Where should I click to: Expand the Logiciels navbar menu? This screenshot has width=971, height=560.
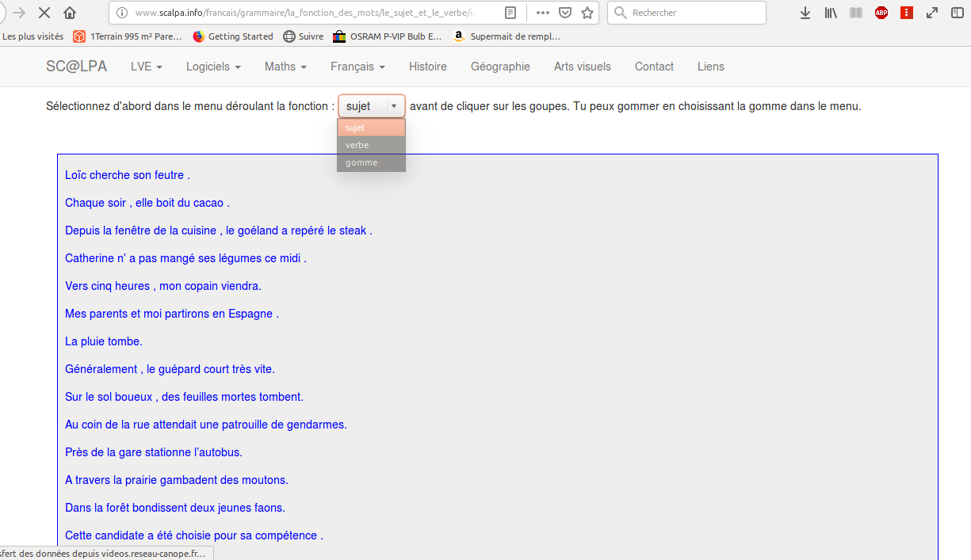click(213, 67)
